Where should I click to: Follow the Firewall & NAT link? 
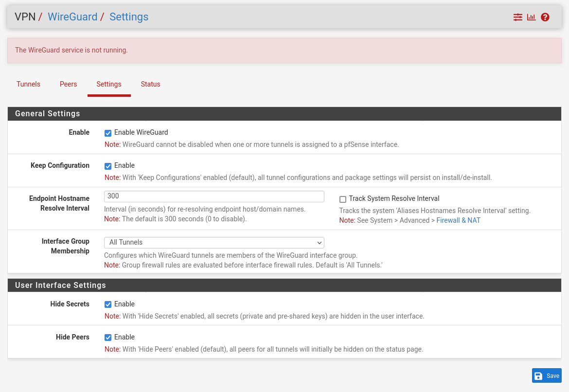coord(458,220)
